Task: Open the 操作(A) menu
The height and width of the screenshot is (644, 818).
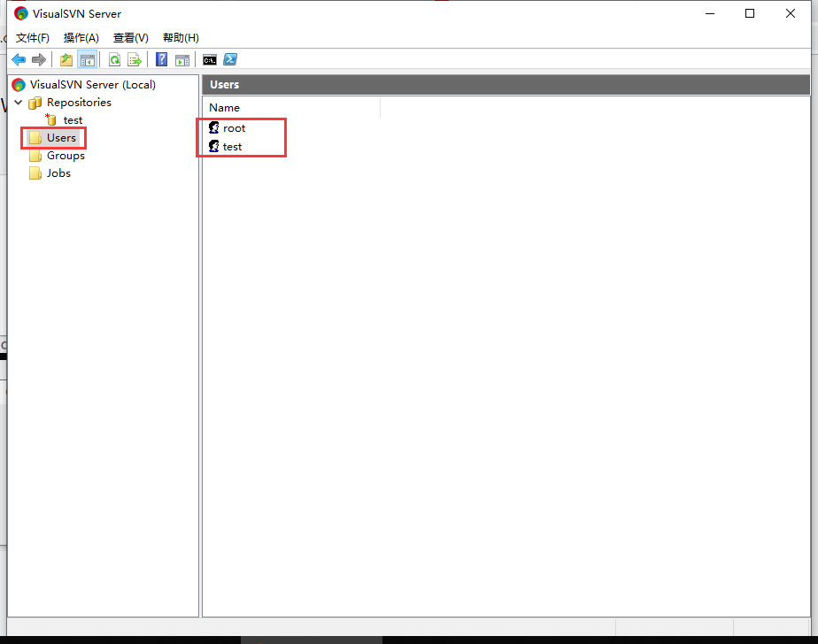Action: pyautogui.click(x=81, y=37)
